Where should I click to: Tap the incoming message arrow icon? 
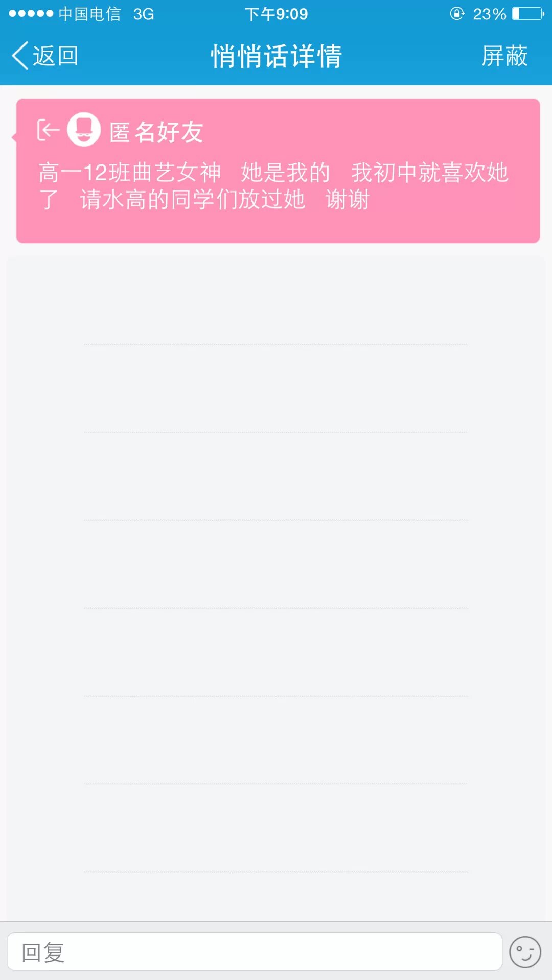pyautogui.click(x=48, y=130)
